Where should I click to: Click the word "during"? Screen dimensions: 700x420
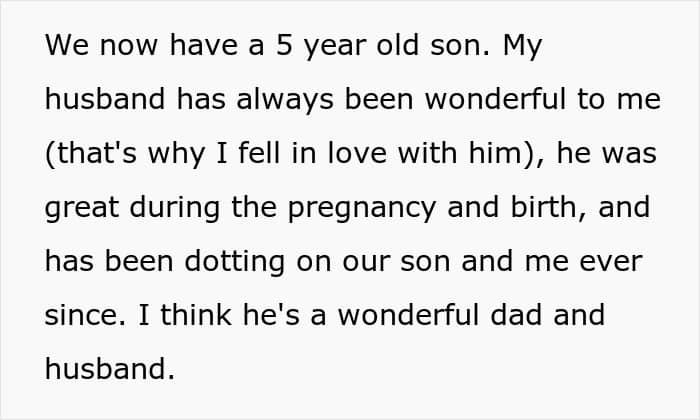pyautogui.click(x=175, y=208)
